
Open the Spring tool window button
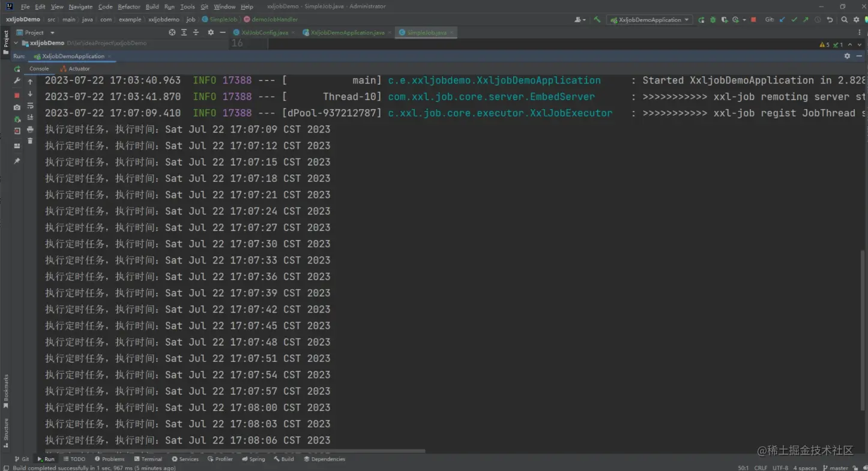253,459
